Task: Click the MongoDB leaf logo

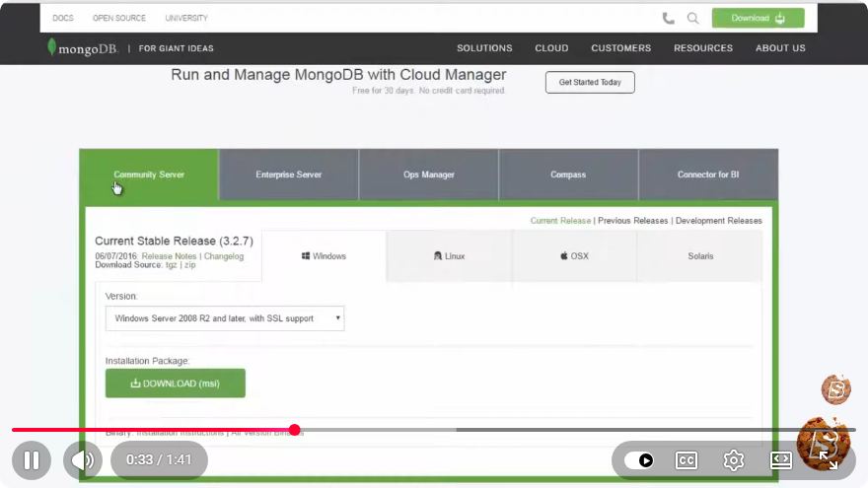Action: 51,47
